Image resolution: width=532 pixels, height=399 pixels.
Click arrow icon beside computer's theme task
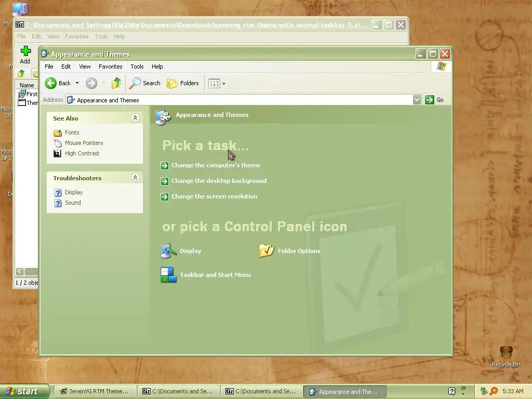(x=165, y=166)
